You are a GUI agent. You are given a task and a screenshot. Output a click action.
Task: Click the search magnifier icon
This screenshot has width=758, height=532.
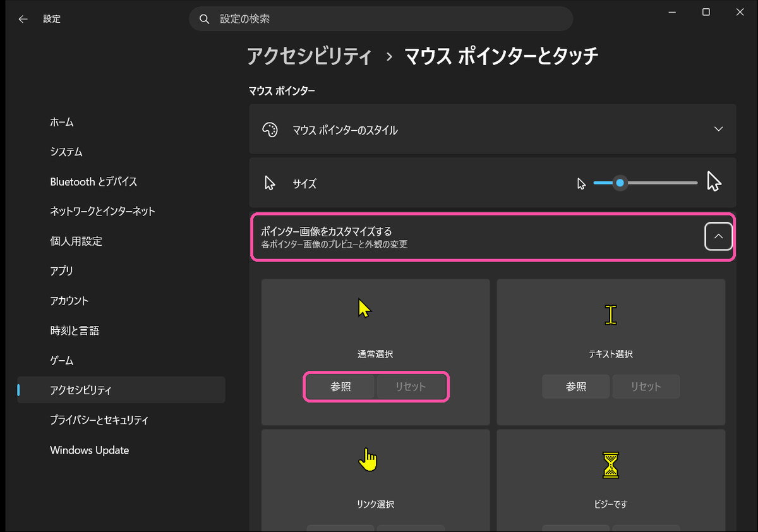click(204, 19)
